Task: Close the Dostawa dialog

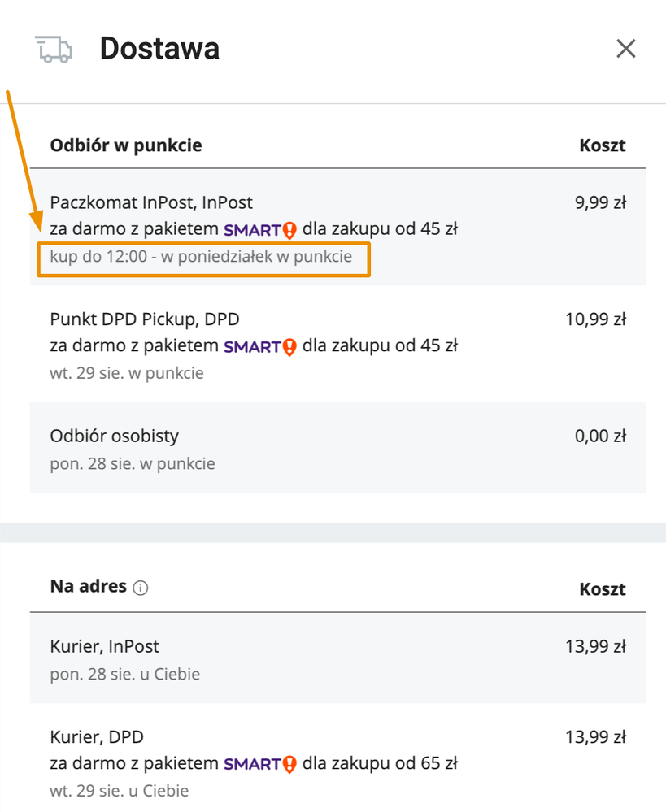Action: coord(625,49)
